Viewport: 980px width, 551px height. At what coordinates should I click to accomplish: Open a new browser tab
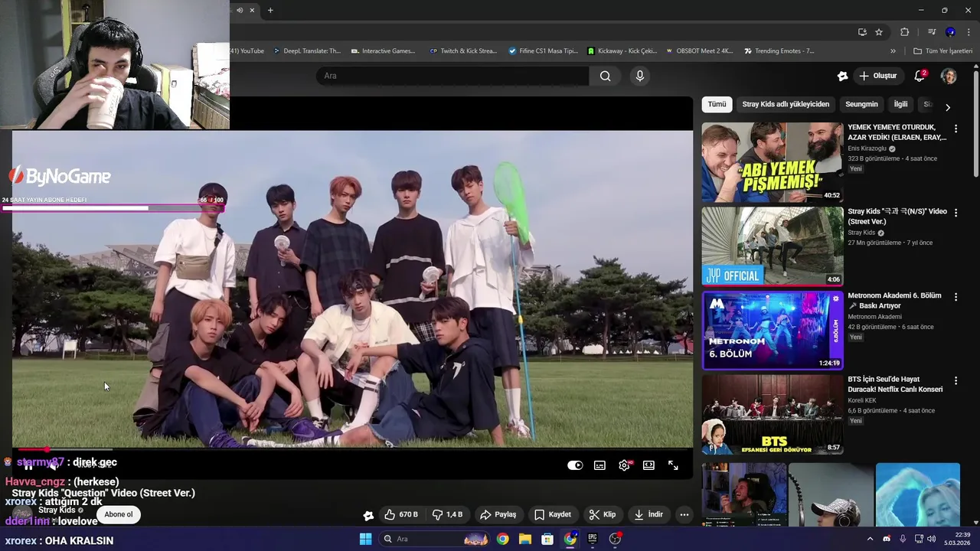click(270, 10)
